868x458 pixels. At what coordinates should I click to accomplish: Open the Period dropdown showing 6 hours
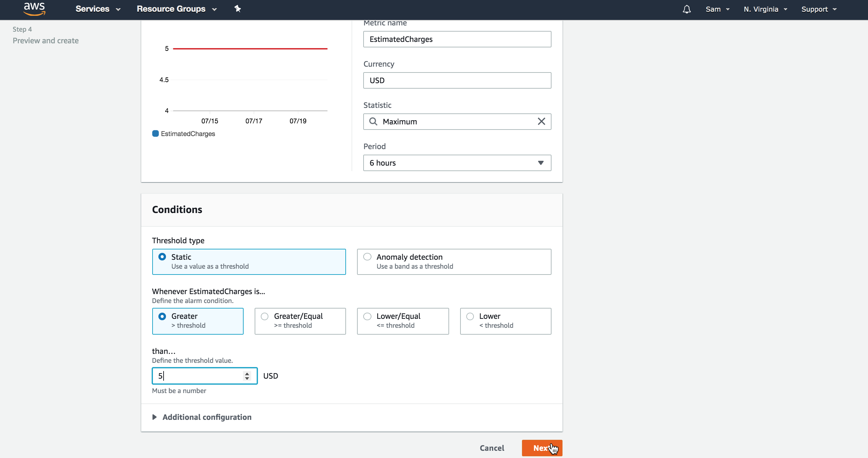[457, 163]
